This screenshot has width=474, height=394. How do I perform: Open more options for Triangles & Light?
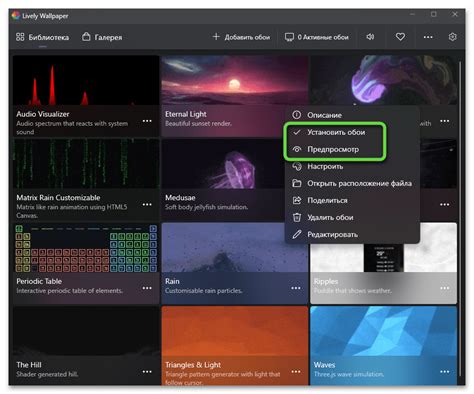click(x=296, y=372)
